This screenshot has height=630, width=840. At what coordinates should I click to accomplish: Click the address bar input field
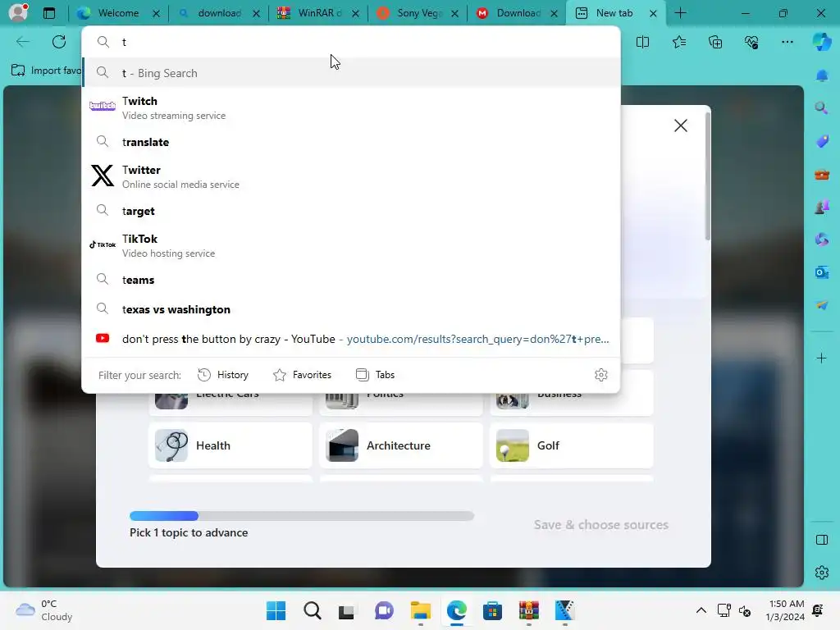click(x=351, y=42)
